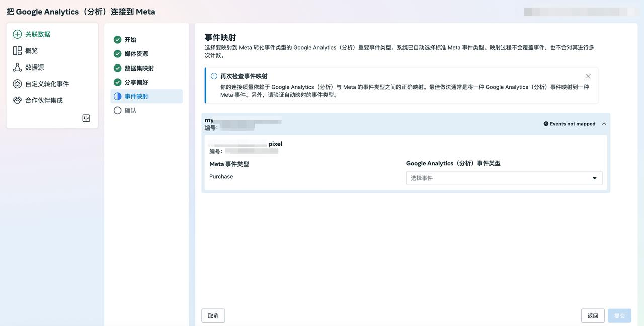Click the 关联数据 plus icon
This screenshot has height=326, width=644.
[x=17, y=34]
